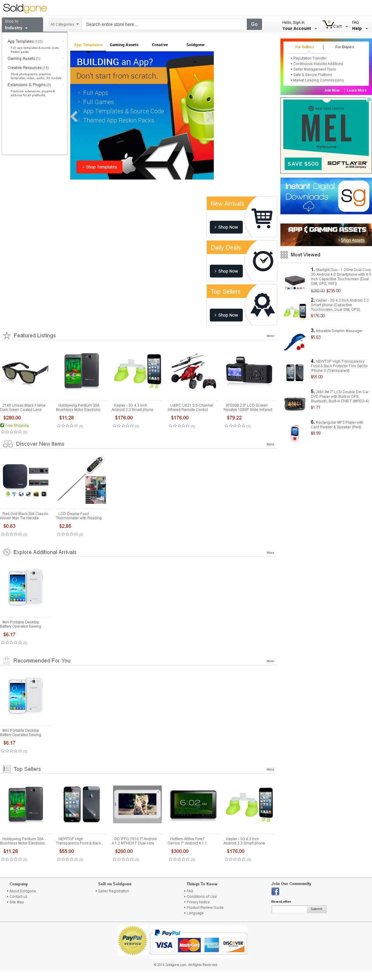
Task: Click the PayPal Verified seal
Action: coord(133,940)
